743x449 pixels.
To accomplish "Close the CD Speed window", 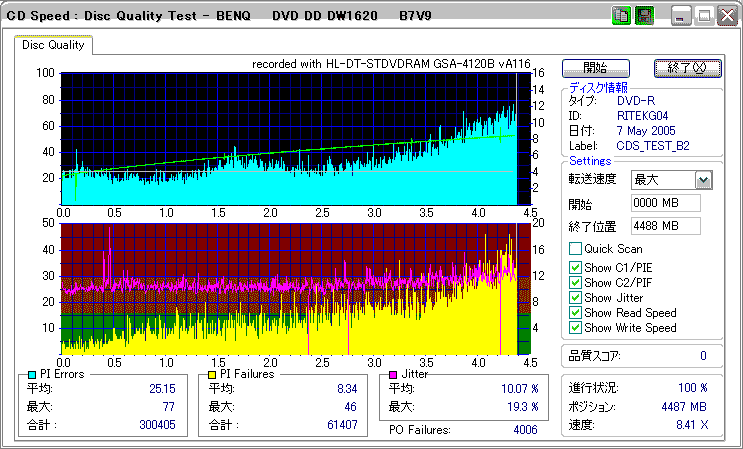I will (x=726, y=16).
